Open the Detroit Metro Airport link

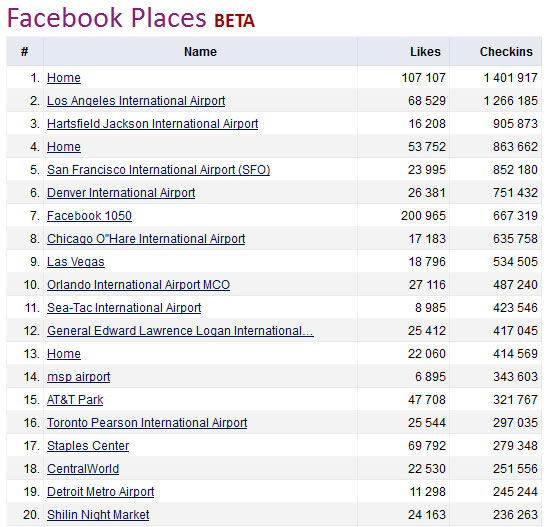point(101,492)
